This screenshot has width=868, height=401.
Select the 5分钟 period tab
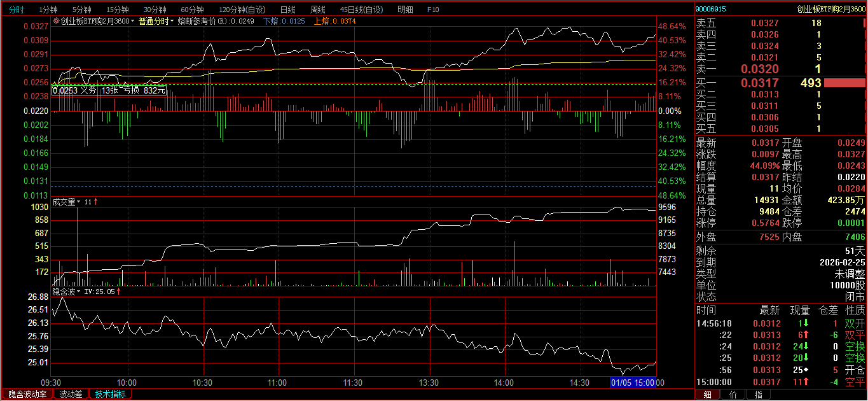click(81, 10)
